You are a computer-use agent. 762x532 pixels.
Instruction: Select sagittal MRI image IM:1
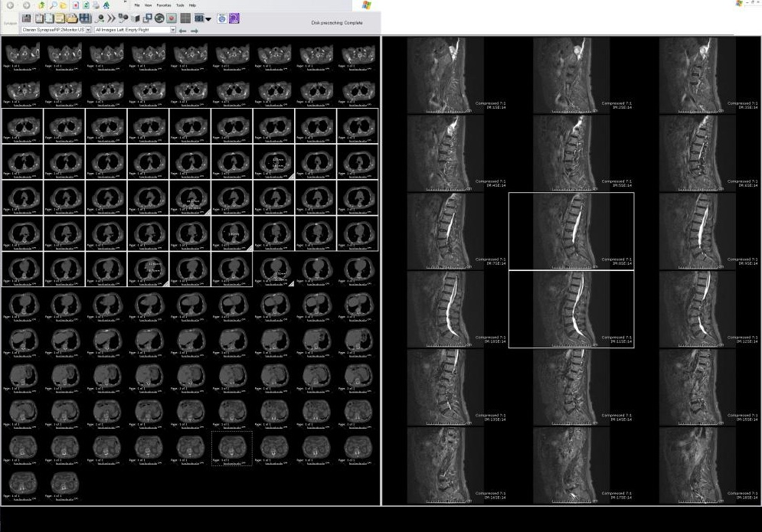(445, 75)
